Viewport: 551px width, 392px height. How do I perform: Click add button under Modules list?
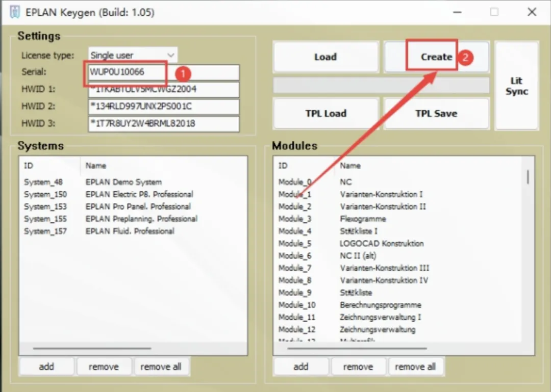pos(301,367)
